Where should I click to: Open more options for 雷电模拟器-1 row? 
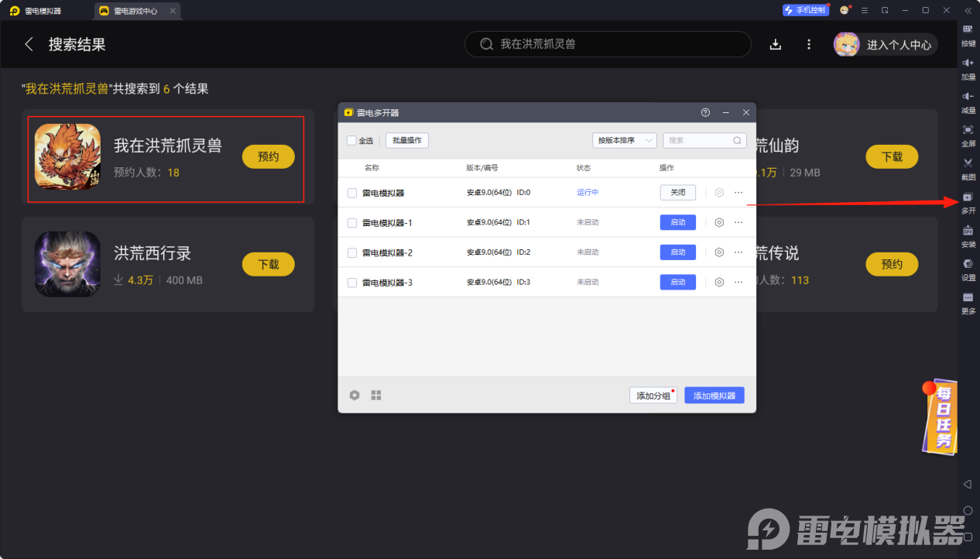738,222
